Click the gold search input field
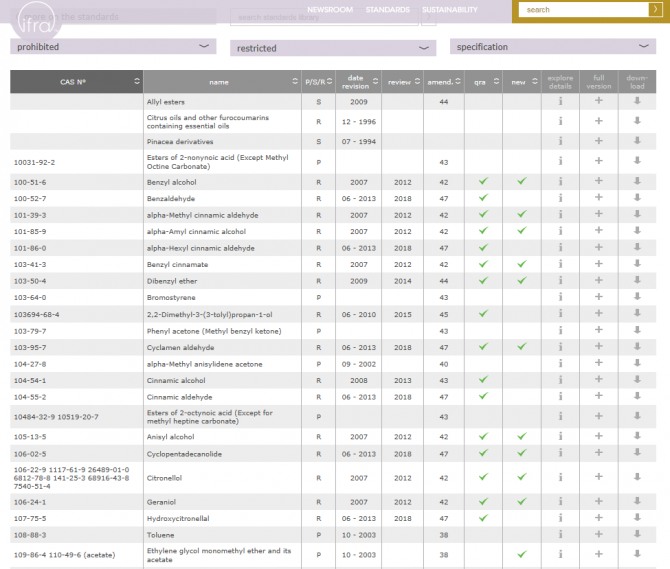Viewport: 670px width, 569px height. coord(580,10)
